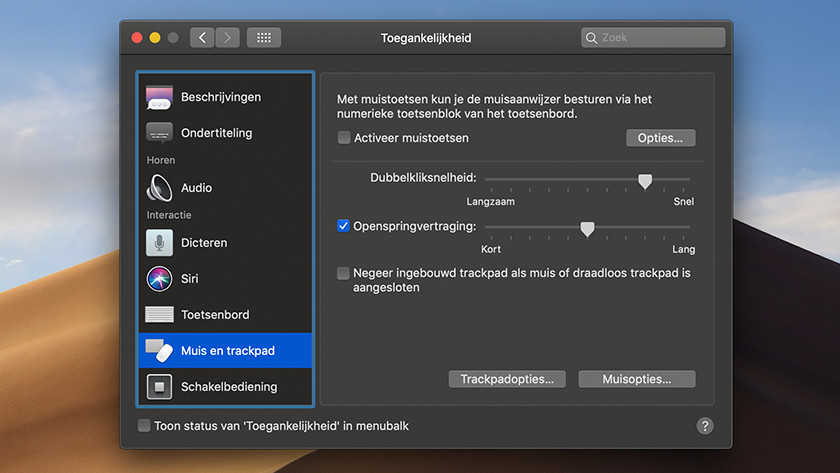
Task: Enable Toon status in menubalk checkbox
Action: click(144, 426)
